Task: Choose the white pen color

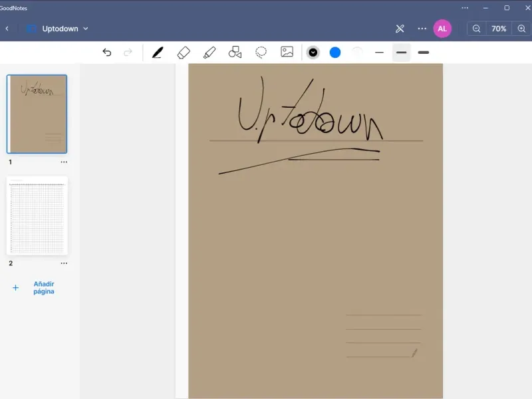Action: pyautogui.click(x=357, y=53)
